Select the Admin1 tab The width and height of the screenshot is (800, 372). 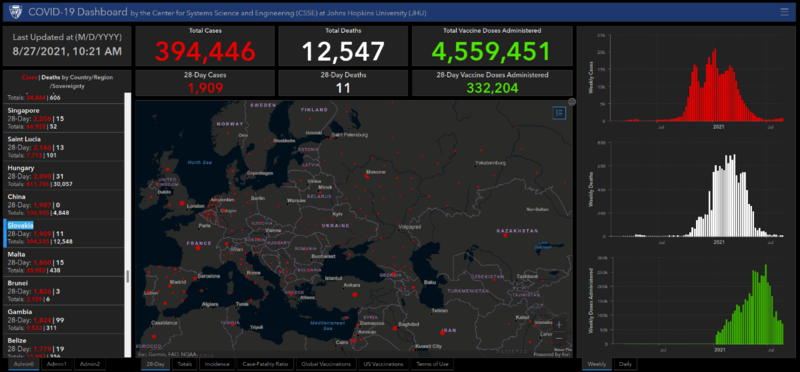click(x=57, y=364)
